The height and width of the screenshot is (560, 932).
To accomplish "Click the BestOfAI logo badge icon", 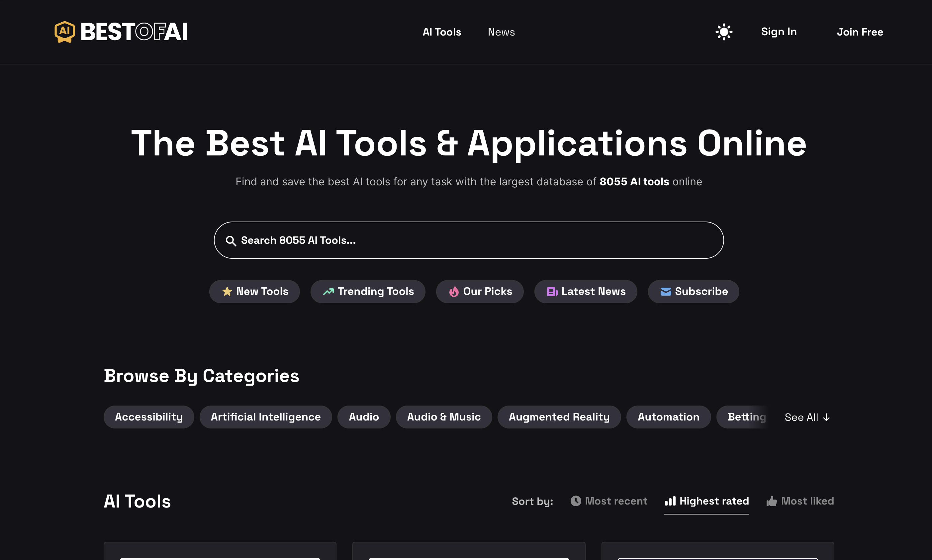I will point(64,32).
